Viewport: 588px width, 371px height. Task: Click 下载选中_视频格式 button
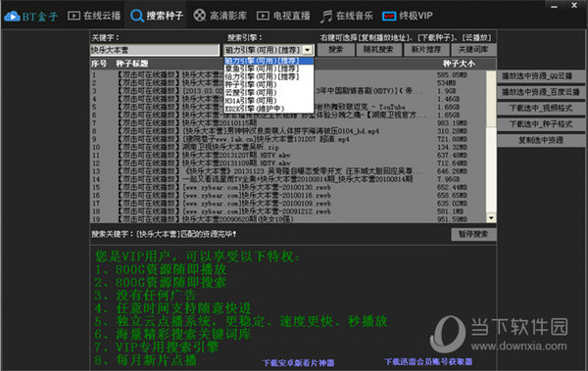[541, 108]
